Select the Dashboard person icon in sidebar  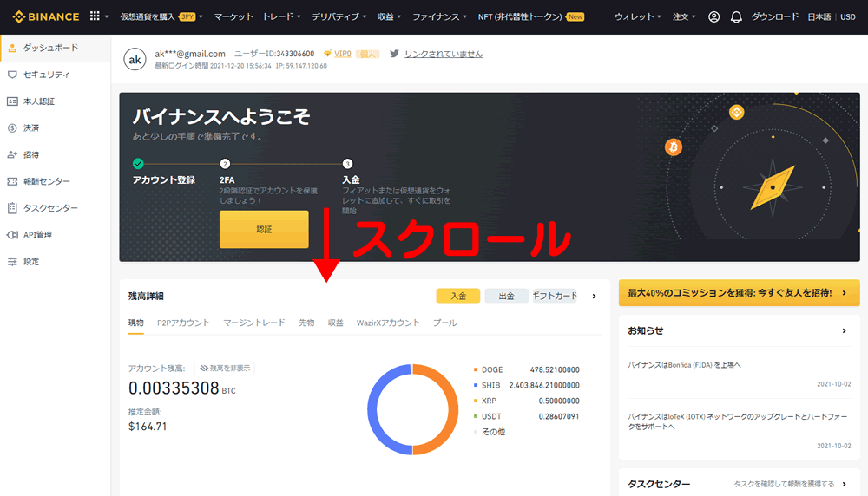click(12, 48)
